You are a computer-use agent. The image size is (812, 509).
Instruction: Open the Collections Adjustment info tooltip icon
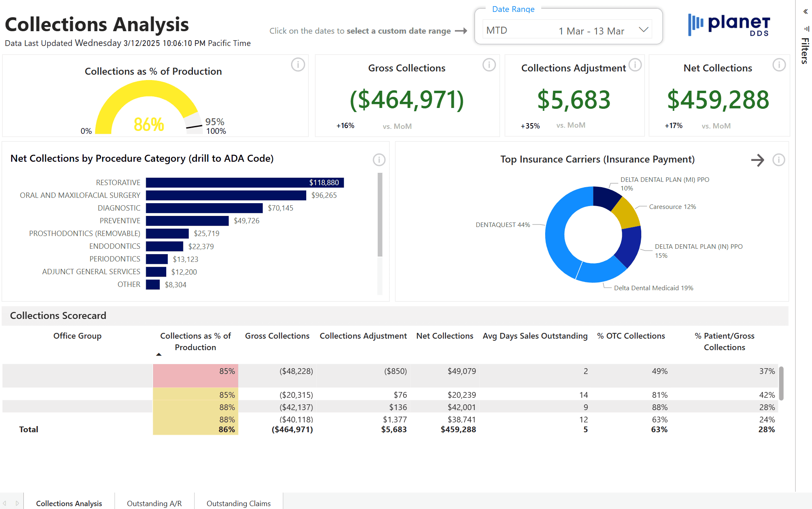coord(635,64)
